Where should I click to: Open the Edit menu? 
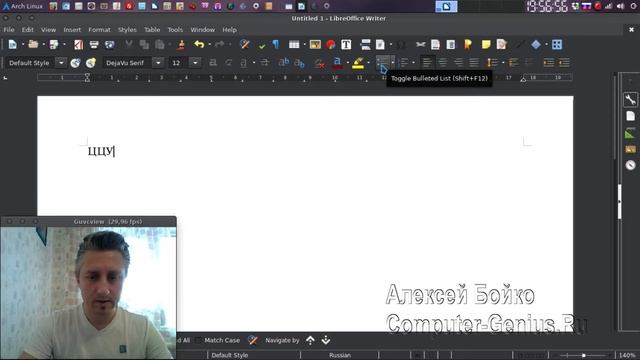(28, 30)
